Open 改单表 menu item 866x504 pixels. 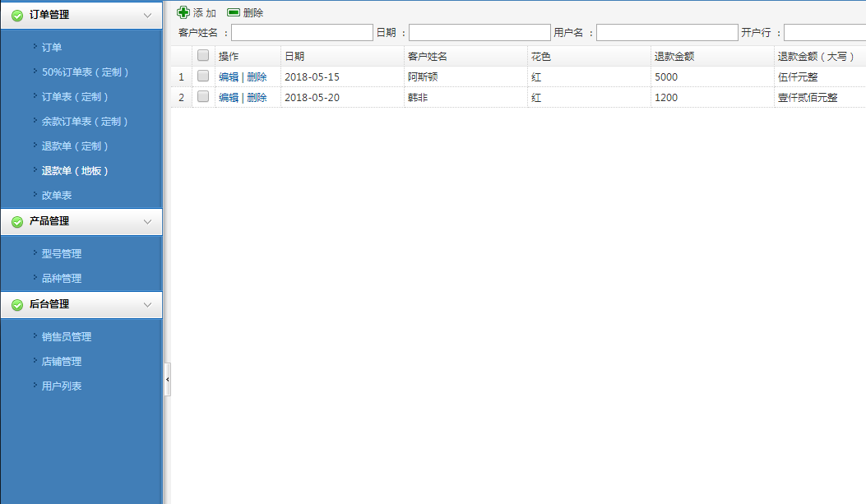57,196
